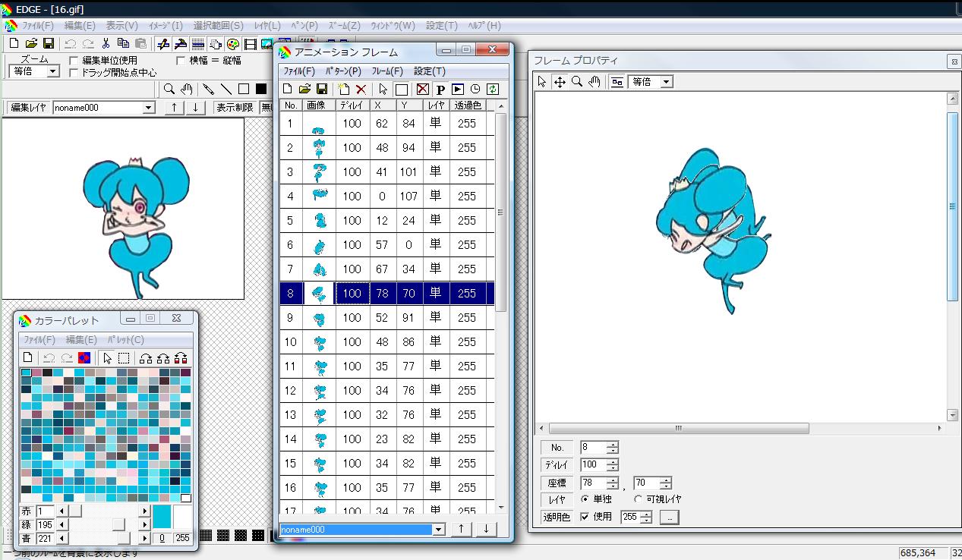
Task: Click move cross-arrows icon in Frame Properties
Action: point(560,82)
